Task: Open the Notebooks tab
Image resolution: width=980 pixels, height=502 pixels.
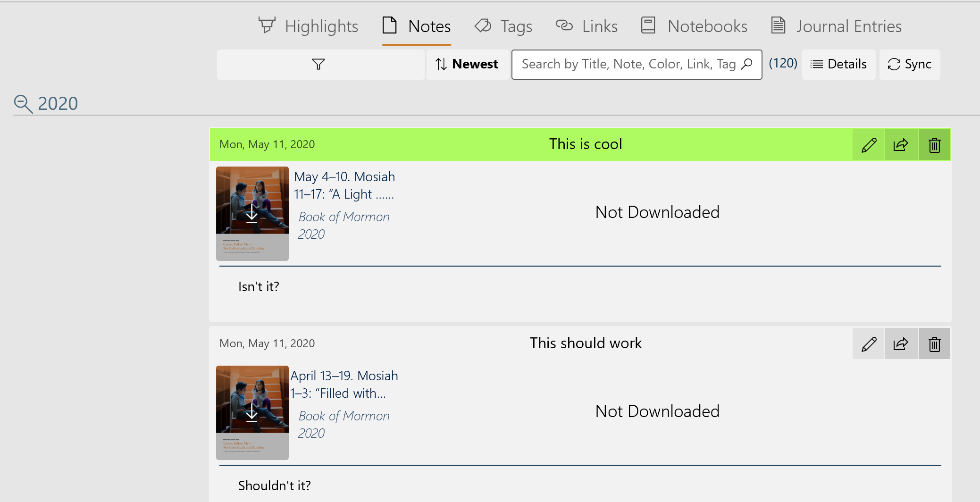Action: [693, 26]
